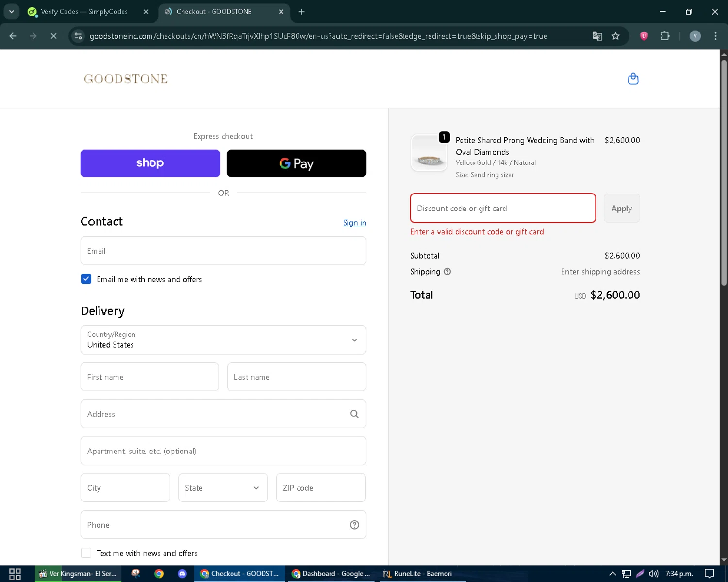Open Kingsman video player taskbar item
Image resolution: width=728 pixels, height=582 pixels.
click(x=78, y=574)
